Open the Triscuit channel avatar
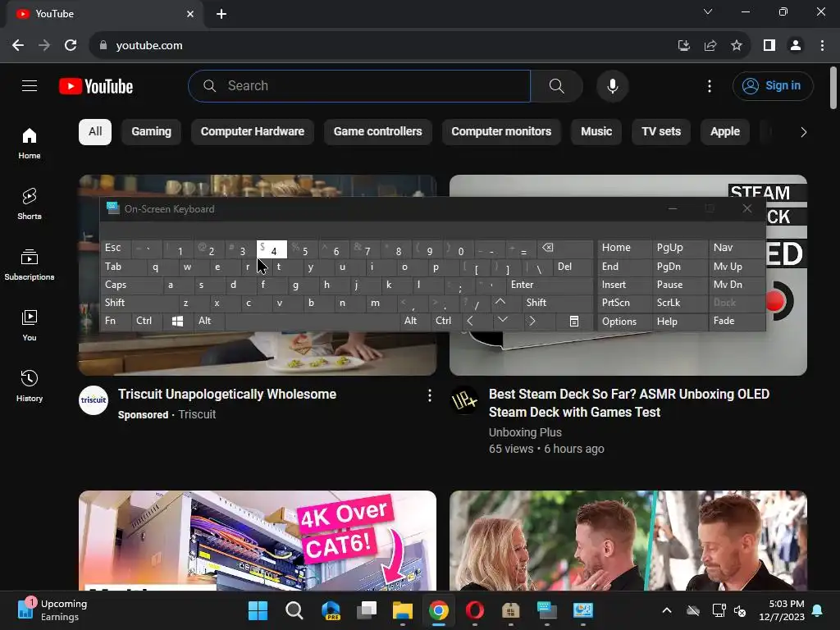Image resolution: width=840 pixels, height=630 pixels. coord(94,400)
